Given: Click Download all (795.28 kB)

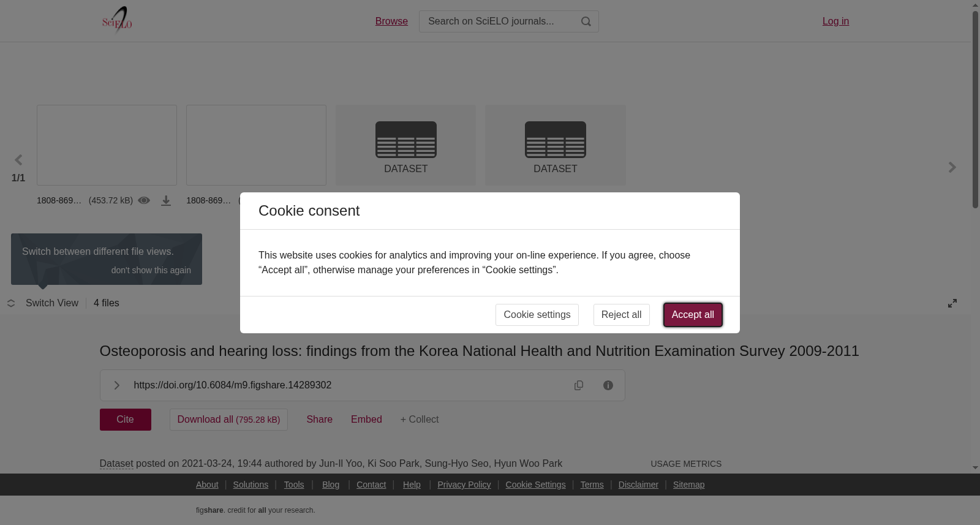Looking at the screenshot, I should pyautogui.click(x=228, y=420).
